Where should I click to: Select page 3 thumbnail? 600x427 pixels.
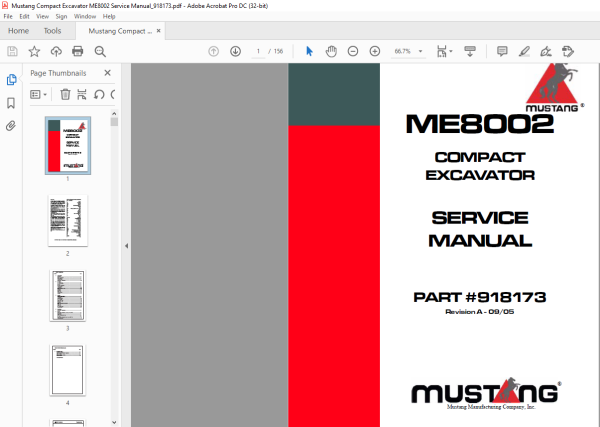click(68, 295)
